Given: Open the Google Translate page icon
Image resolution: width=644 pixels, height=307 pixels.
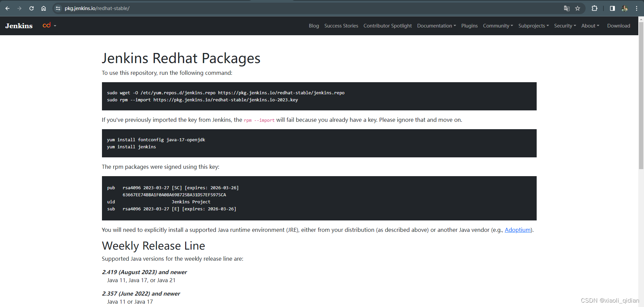Looking at the screenshot, I should [x=567, y=8].
